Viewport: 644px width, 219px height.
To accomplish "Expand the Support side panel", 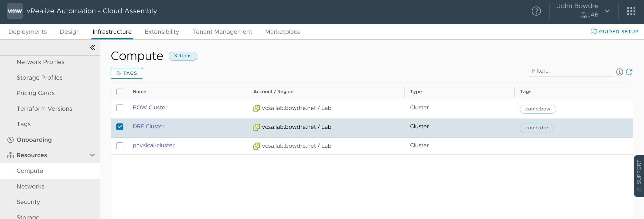I will 639,176.
